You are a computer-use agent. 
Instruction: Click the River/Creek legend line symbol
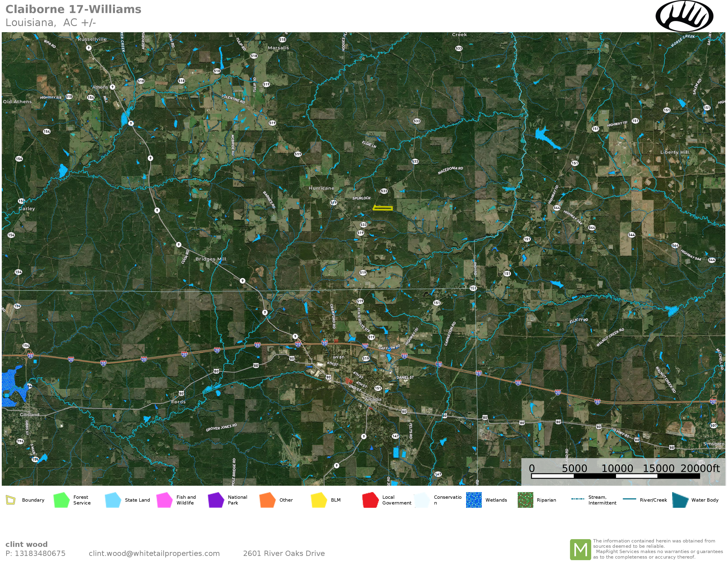[629, 499]
